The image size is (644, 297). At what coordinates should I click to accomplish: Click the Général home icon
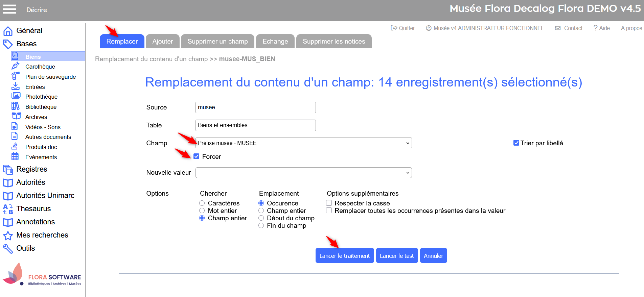coord(8,31)
